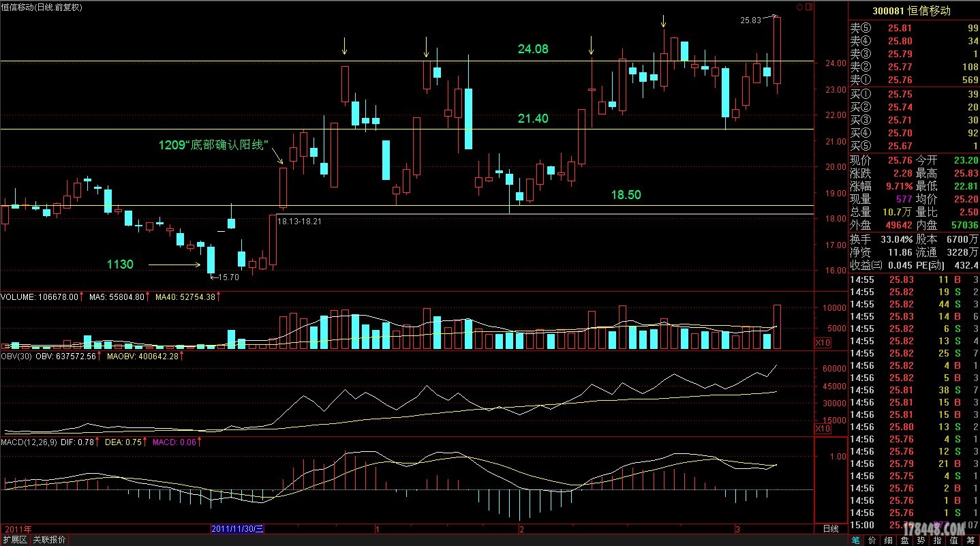Viewport: 980px width, 546px height.
Task: Open the 关联报价 tab
Action: point(50,540)
